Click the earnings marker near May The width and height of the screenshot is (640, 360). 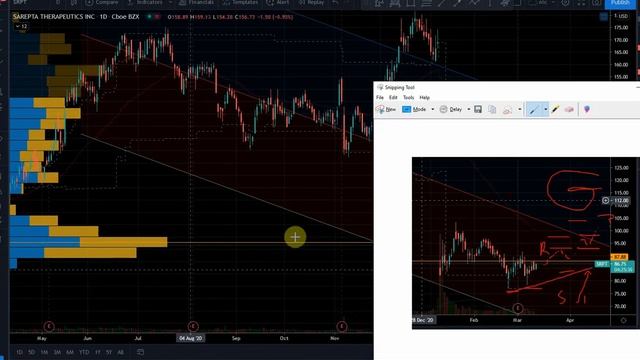click(49, 326)
